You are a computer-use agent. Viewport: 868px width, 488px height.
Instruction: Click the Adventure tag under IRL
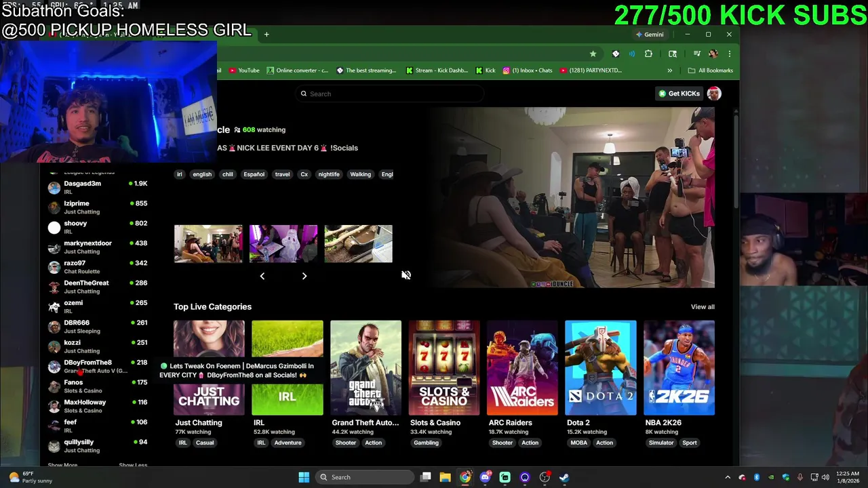tap(288, 443)
